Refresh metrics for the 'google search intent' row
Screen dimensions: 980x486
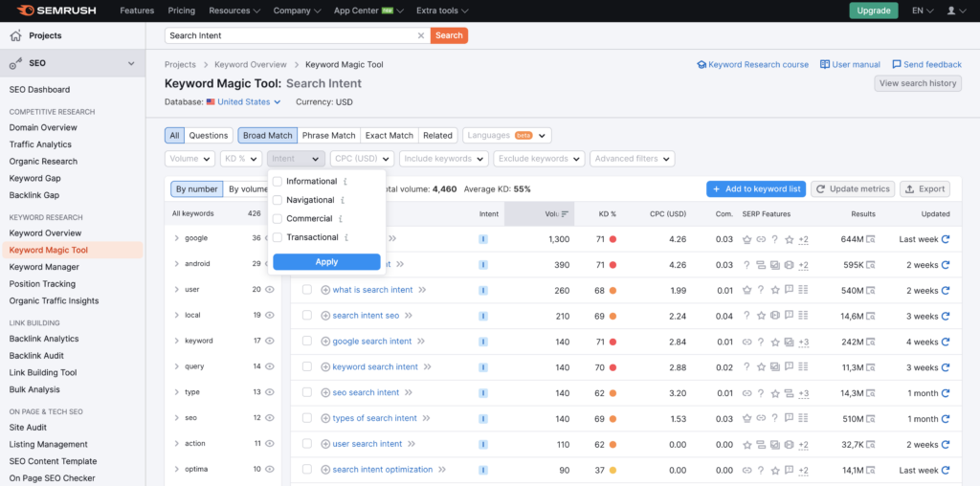tap(946, 342)
